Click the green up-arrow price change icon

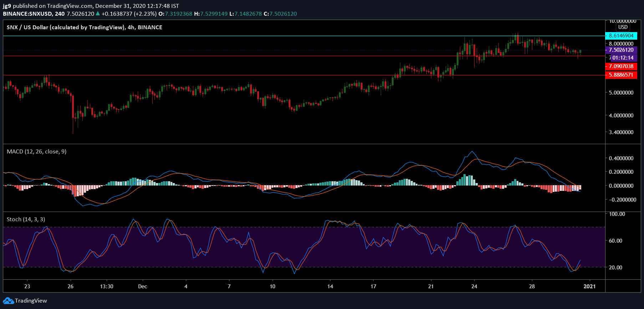click(x=98, y=14)
